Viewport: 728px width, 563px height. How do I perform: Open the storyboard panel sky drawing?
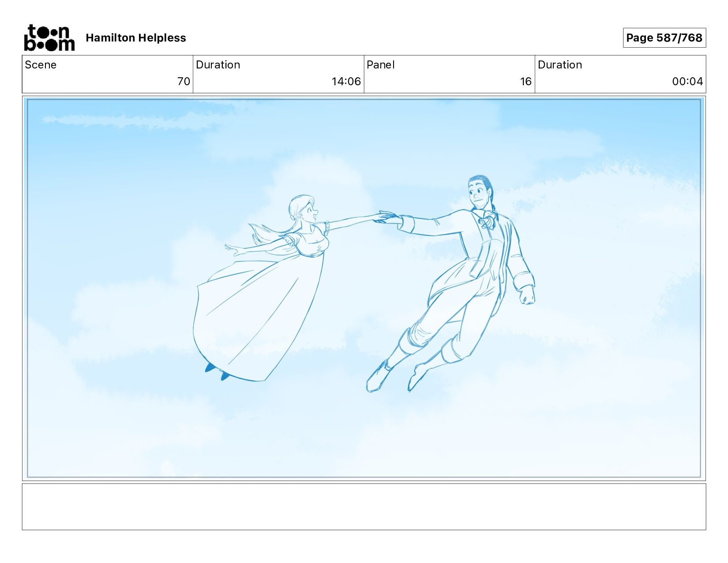pyautogui.click(x=364, y=288)
